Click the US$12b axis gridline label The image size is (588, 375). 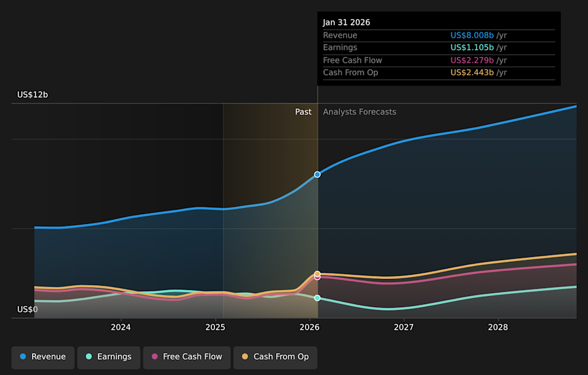(32, 94)
